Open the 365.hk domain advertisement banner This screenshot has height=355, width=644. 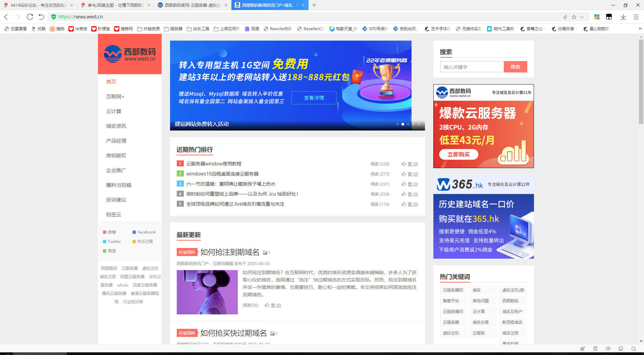(484, 217)
